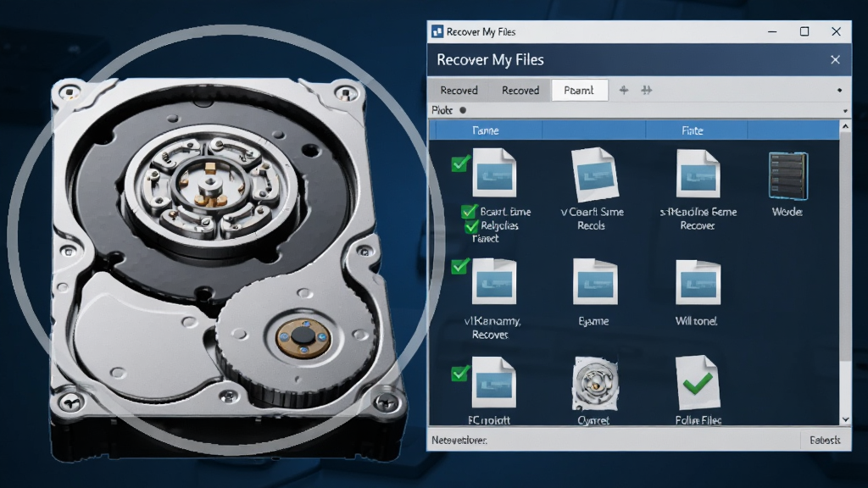Screen dimensions: 868x488
Task: Select the 'Recover' file icon in top row
Action: tap(698, 174)
